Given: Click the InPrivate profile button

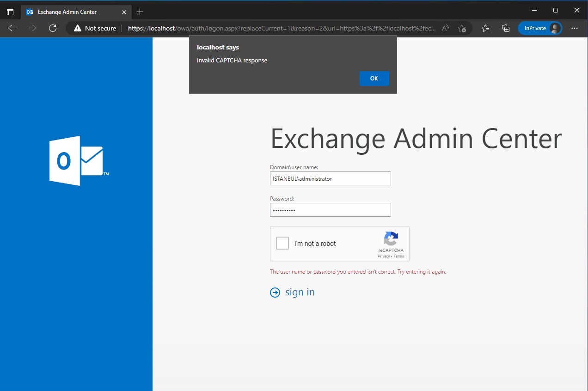Looking at the screenshot, I should 540,28.
